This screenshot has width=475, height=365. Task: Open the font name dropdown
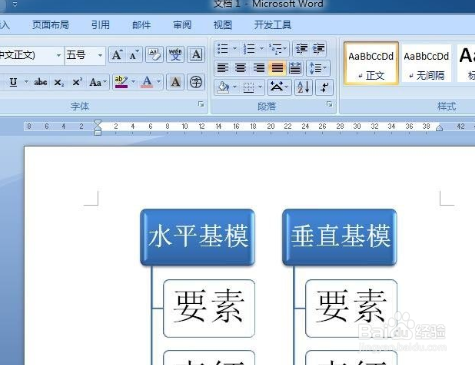tap(58, 55)
